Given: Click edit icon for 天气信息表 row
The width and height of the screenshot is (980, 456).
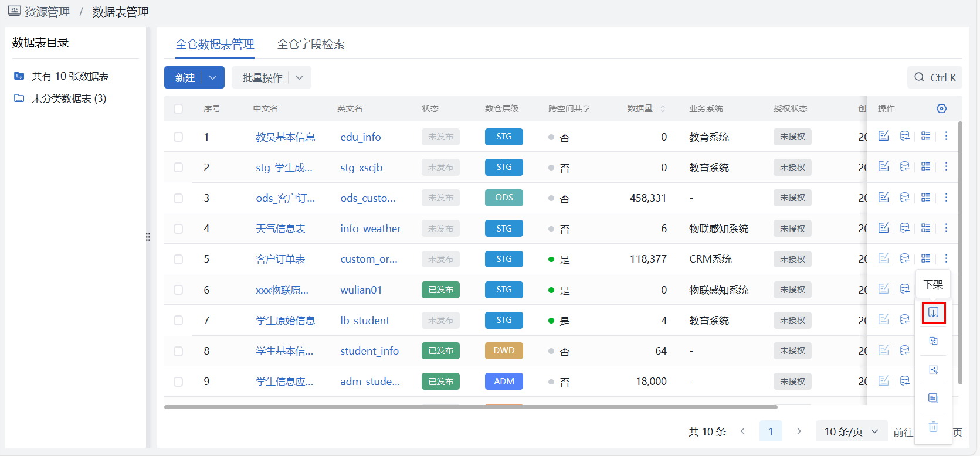Looking at the screenshot, I should [883, 228].
